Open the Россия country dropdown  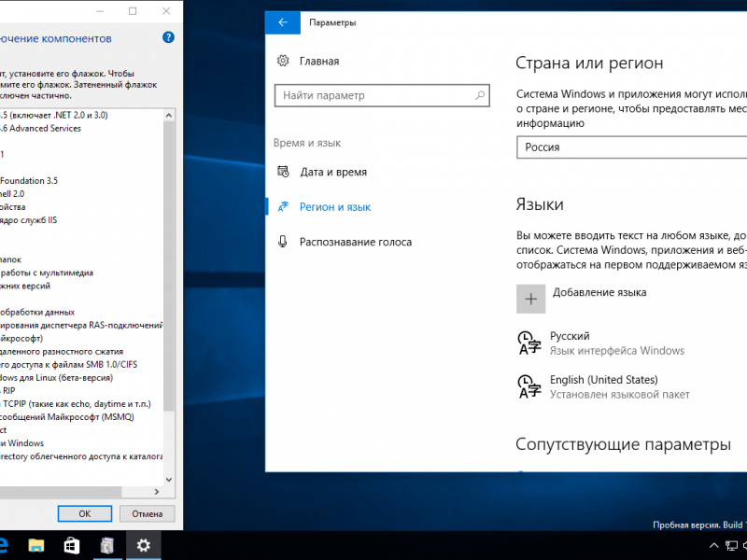tap(632, 147)
